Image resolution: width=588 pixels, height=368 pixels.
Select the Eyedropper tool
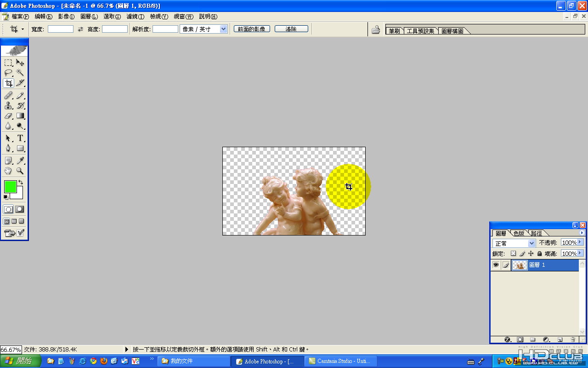pos(20,161)
